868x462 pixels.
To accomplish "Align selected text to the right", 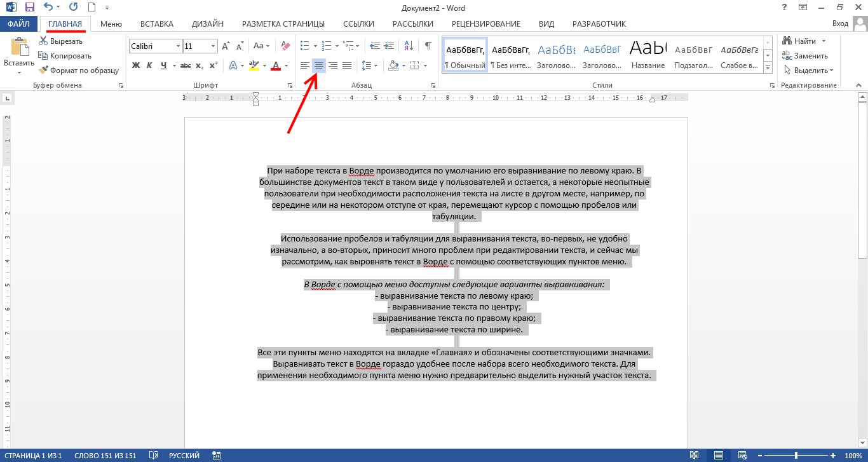I will [x=333, y=65].
